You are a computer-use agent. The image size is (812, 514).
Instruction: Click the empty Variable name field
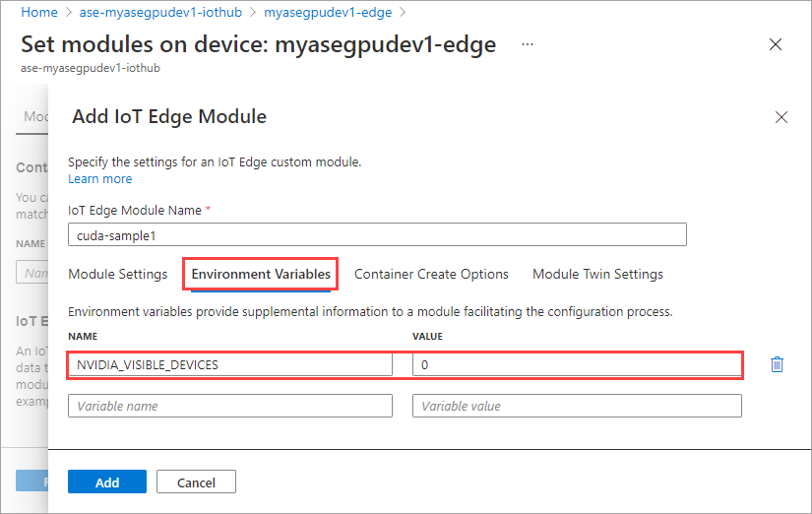[x=230, y=406]
